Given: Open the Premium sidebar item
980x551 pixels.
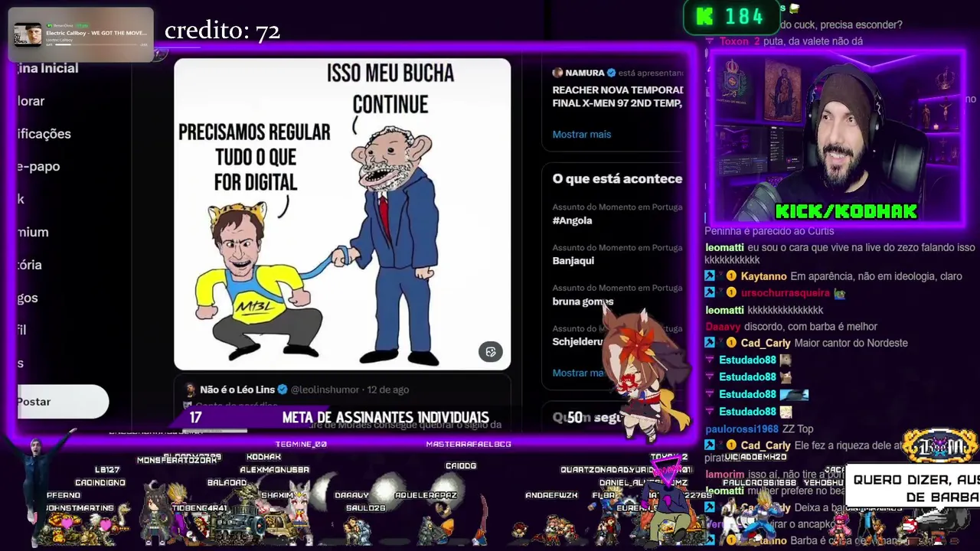Looking at the screenshot, I should coord(33,232).
